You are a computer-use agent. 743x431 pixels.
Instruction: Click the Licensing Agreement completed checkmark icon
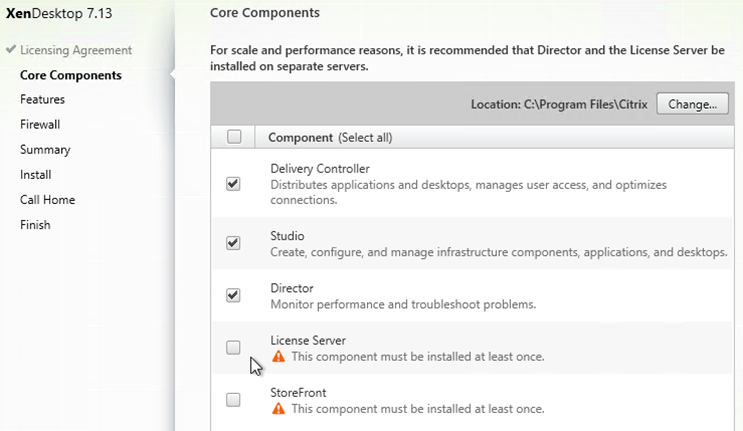11,49
